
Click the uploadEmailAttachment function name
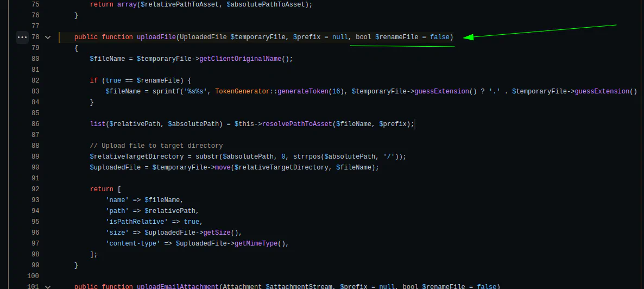coord(178,286)
